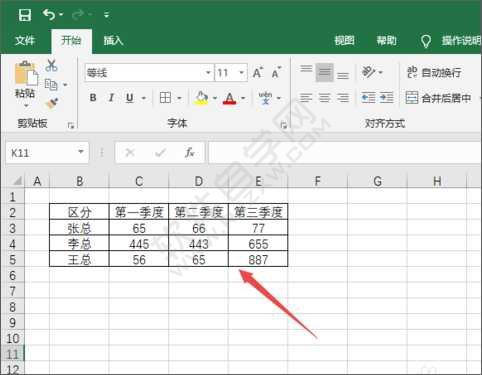Select row 4 header
482x375 pixels.
pyautogui.click(x=12, y=244)
